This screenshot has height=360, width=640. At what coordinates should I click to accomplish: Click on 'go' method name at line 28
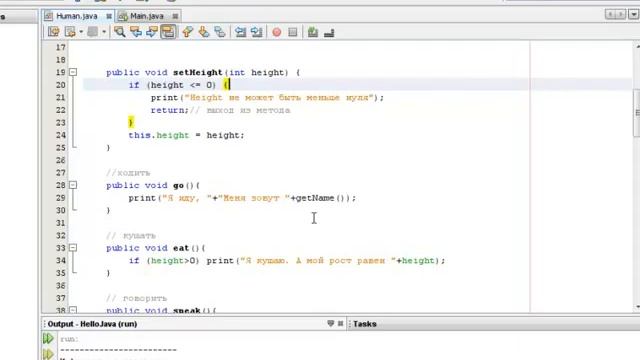[x=178, y=186]
